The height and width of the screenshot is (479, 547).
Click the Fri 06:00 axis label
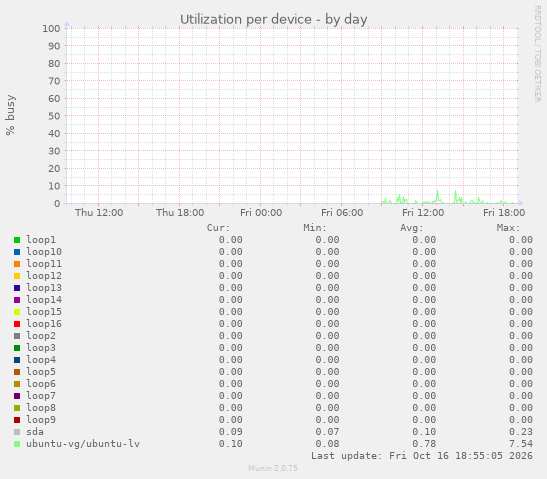(342, 212)
